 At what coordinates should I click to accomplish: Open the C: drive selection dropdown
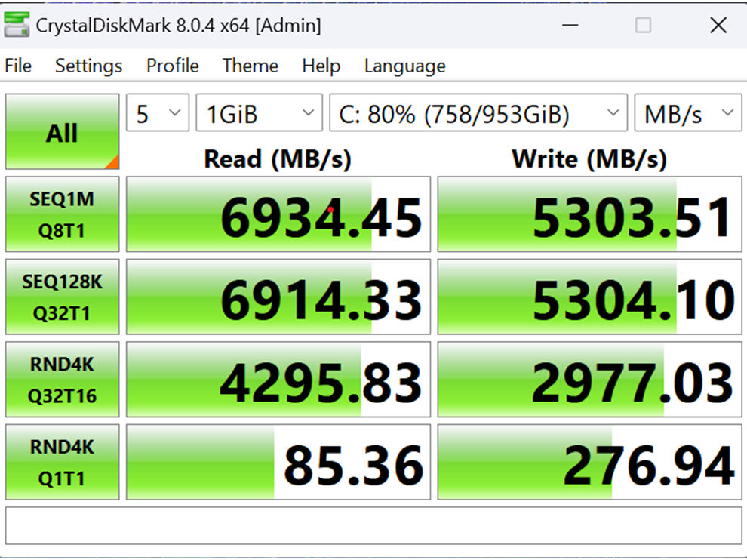coord(478,113)
